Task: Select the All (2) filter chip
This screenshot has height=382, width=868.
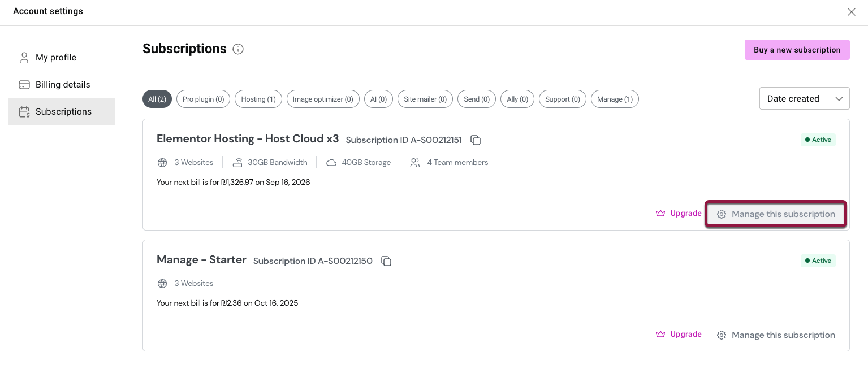Action: coord(157,99)
